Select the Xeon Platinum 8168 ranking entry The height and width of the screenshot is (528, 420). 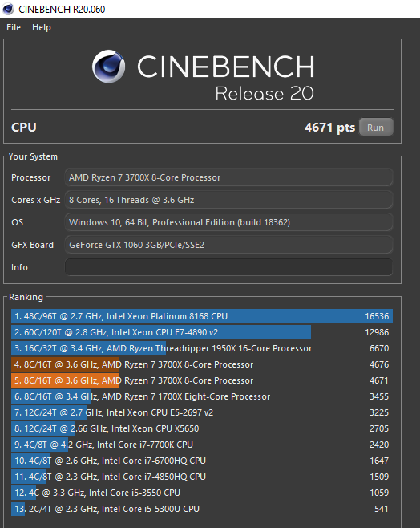click(x=202, y=316)
